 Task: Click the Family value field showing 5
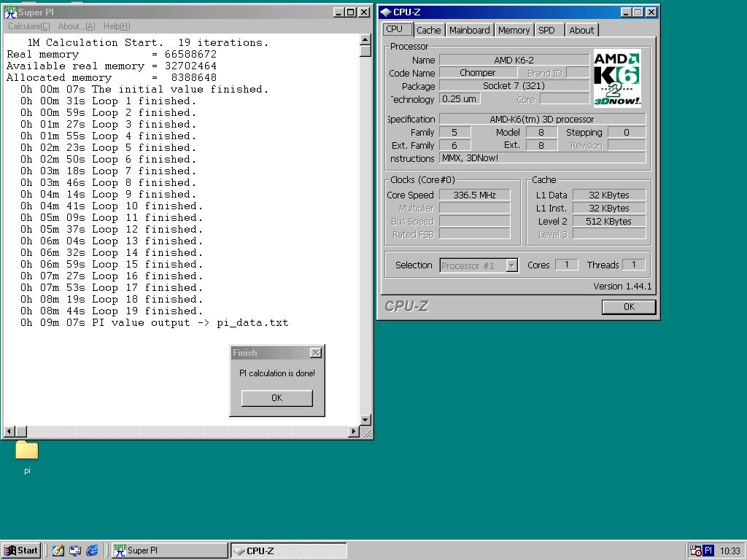click(454, 132)
